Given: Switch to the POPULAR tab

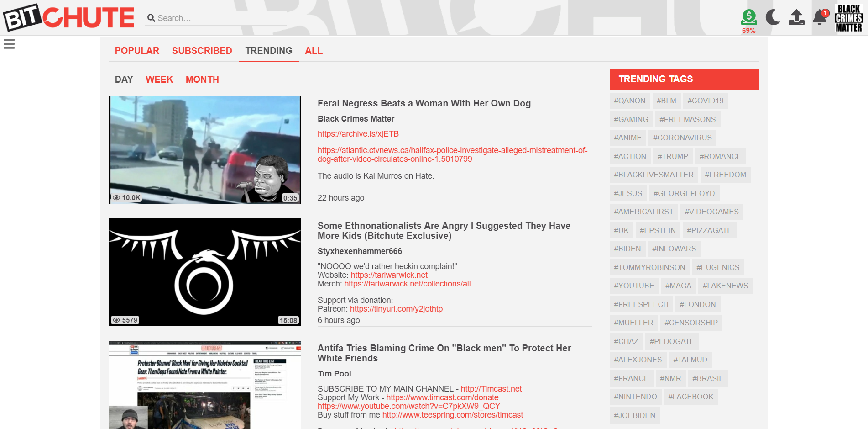Looking at the screenshot, I should click(x=137, y=51).
